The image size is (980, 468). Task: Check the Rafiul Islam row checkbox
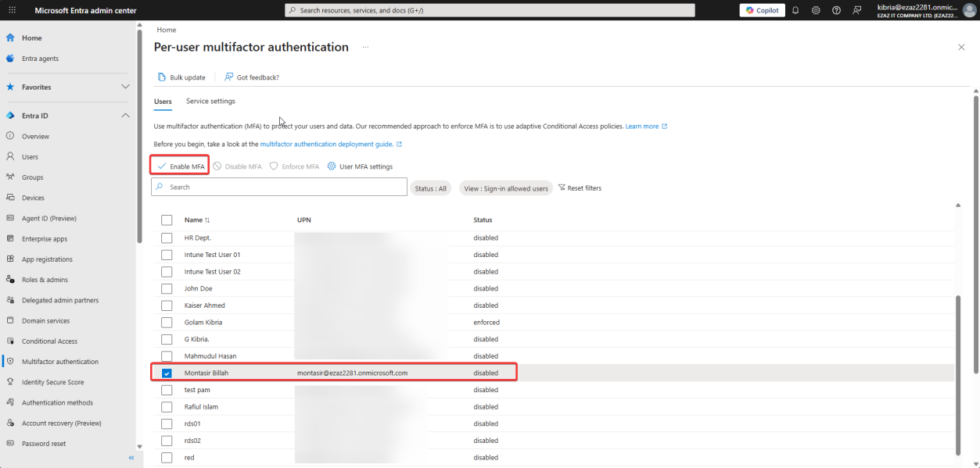tap(167, 407)
